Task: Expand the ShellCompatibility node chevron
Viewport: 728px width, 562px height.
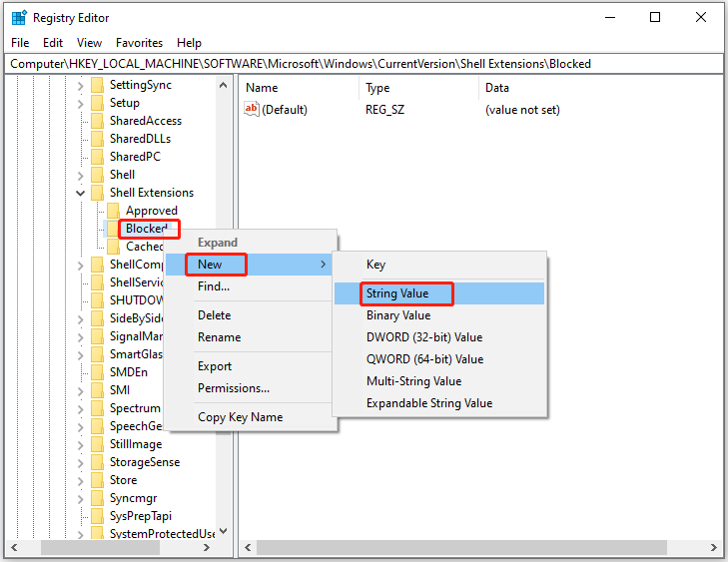Action: [80, 266]
